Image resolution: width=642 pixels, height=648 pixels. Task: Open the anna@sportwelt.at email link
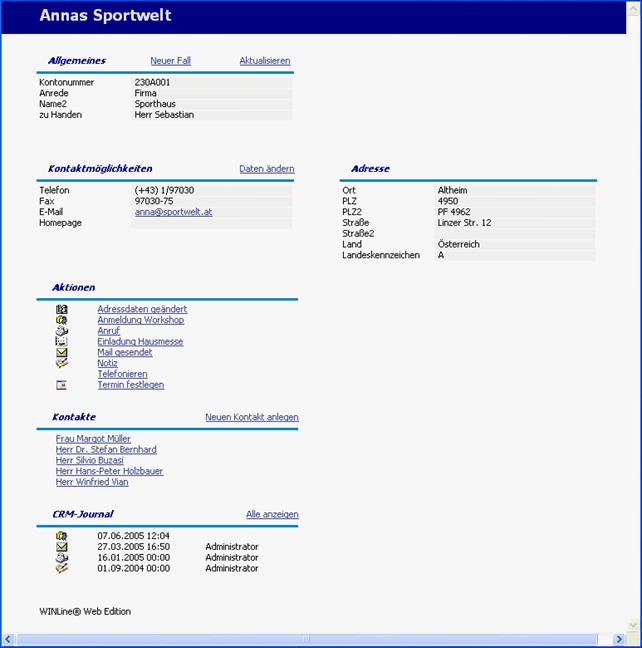coord(173,212)
